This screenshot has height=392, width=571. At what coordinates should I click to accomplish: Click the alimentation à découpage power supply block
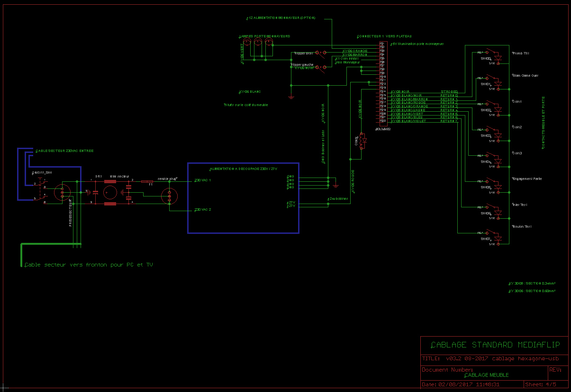[x=243, y=198]
